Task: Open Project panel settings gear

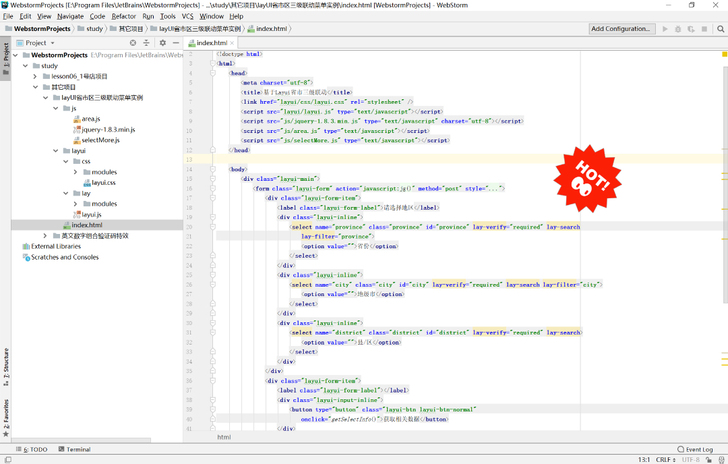Action: point(162,43)
